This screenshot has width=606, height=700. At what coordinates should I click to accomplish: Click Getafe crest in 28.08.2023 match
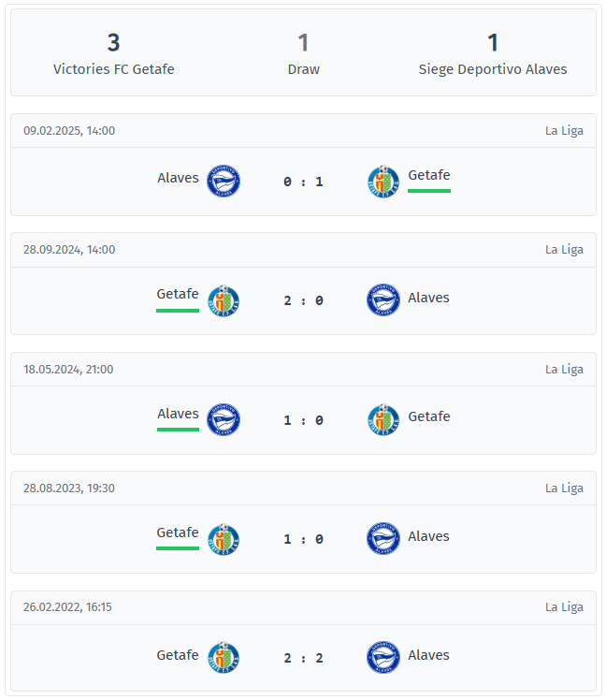pyautogui.click(x=224, y=539)
